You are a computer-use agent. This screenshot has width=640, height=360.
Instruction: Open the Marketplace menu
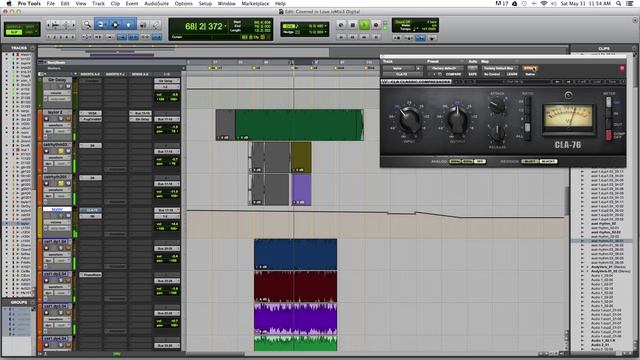click(x=255, y=3)
